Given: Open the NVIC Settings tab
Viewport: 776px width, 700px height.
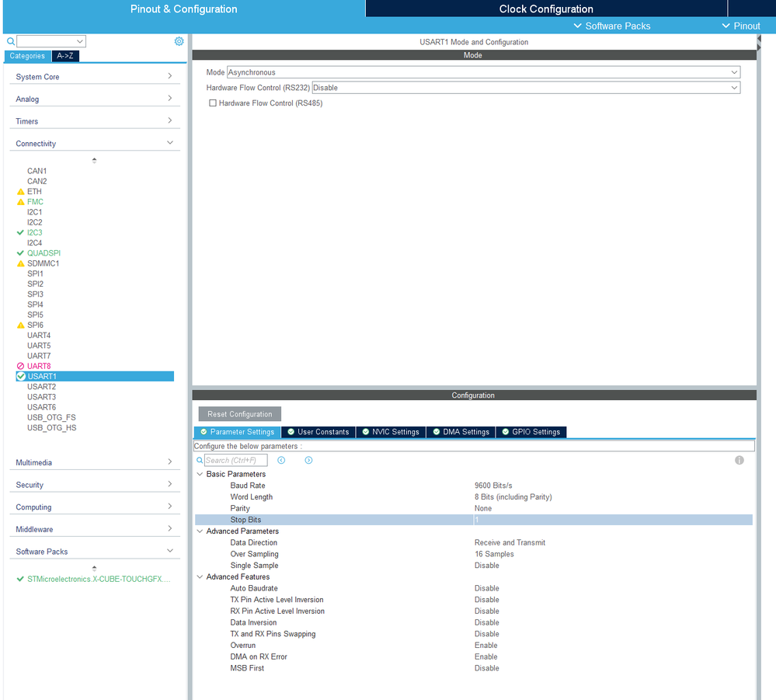Looking at the screenshot, I should coord(391,432).
